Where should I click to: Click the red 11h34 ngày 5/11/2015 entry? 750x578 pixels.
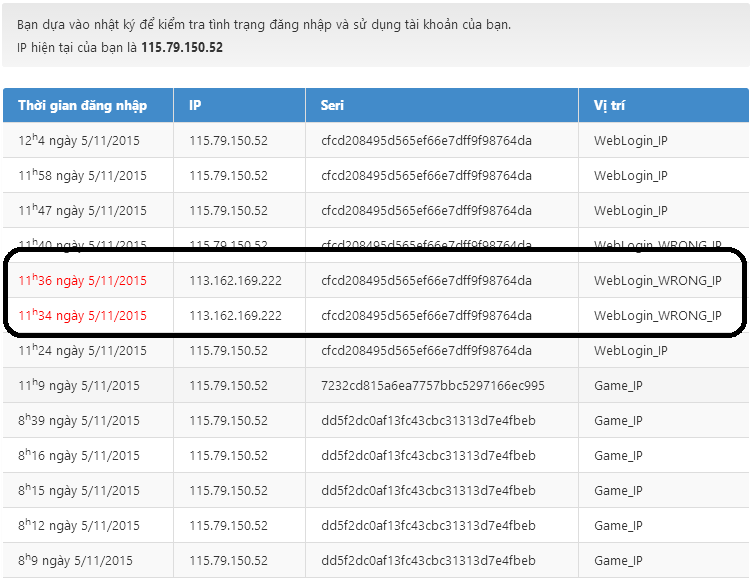82,316
